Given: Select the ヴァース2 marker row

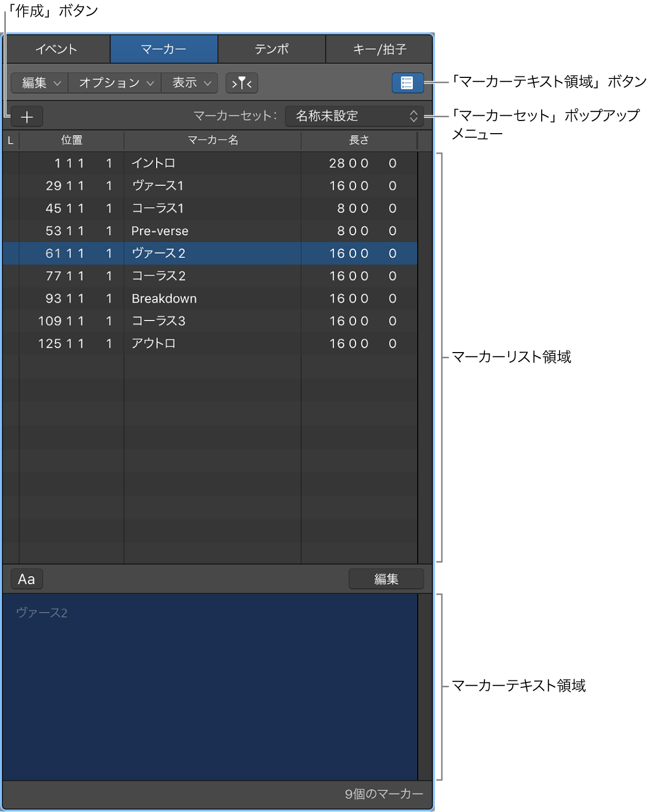Looking at the screenshot, I should (210, 254).
